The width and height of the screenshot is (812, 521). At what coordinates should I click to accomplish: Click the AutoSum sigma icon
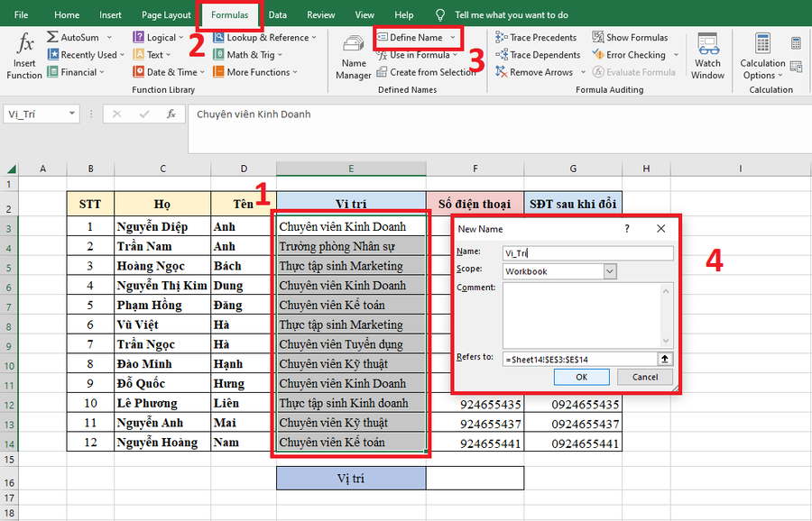point(52,37)
